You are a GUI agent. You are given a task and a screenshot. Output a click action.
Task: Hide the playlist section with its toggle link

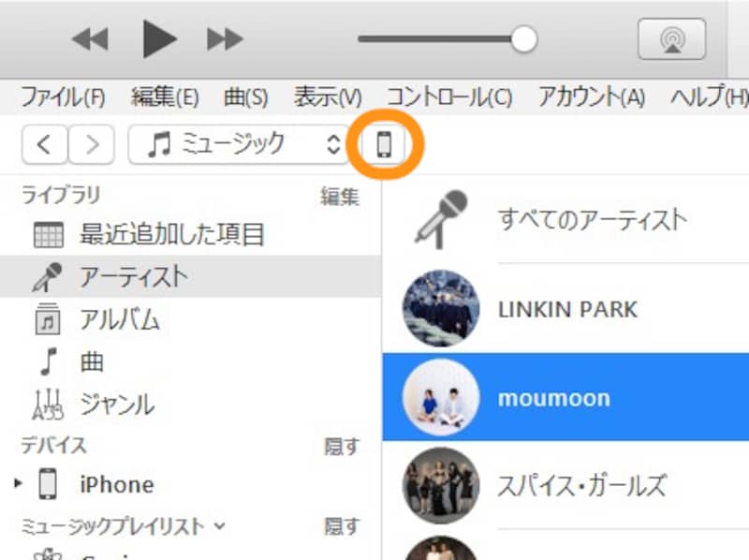tap(343, 527)
